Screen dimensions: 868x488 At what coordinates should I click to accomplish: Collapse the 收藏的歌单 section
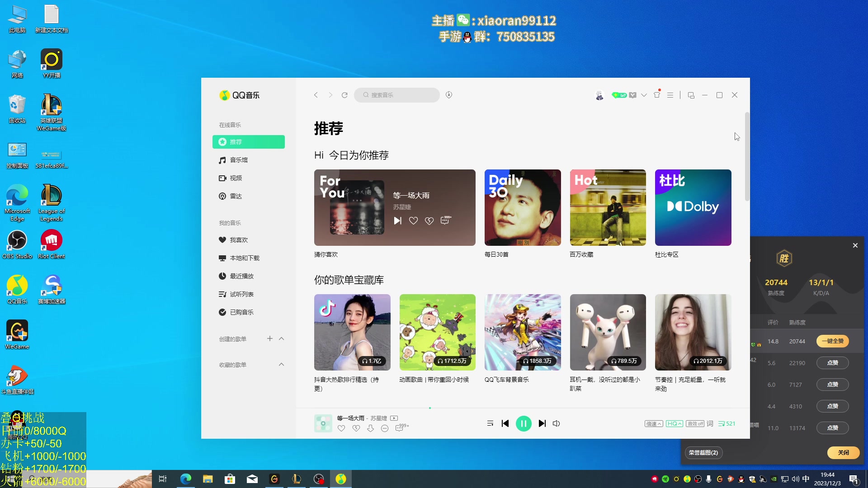[x=281, y=364]
